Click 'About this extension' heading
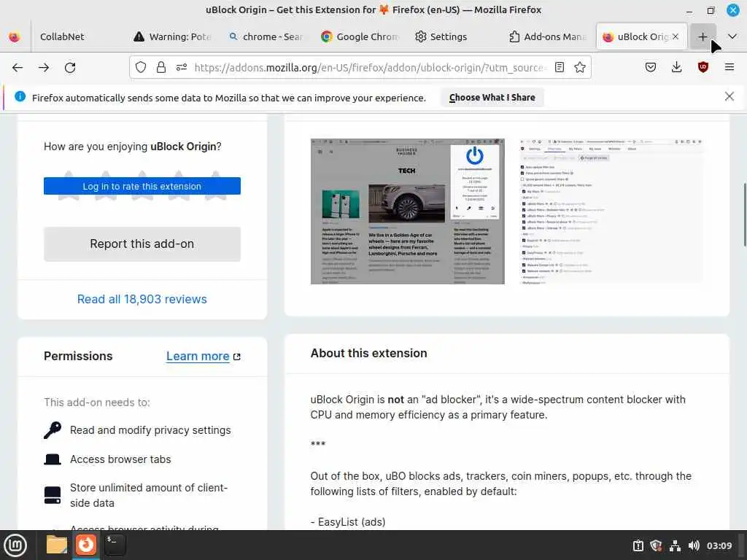The width and height of the screenshot is (747, 560). pos(368,354)
